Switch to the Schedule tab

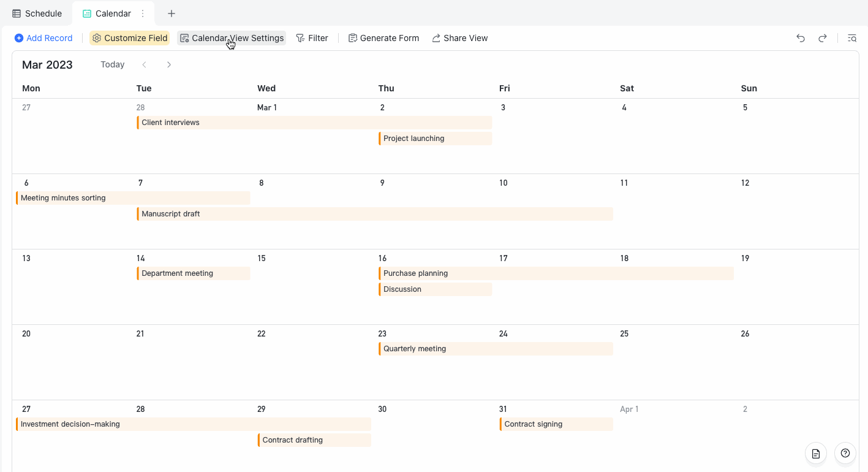pyautogui.click(x=37, y=13)
